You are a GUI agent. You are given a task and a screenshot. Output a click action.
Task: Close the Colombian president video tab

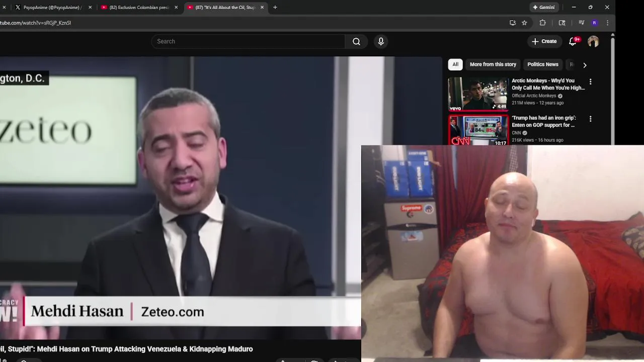[x=176, y=7]
